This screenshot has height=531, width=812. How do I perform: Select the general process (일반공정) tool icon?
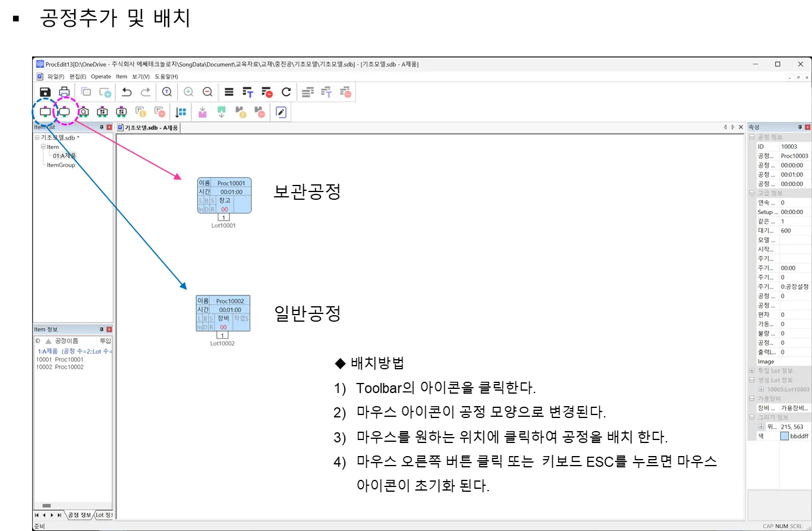(x=45, y=112)
